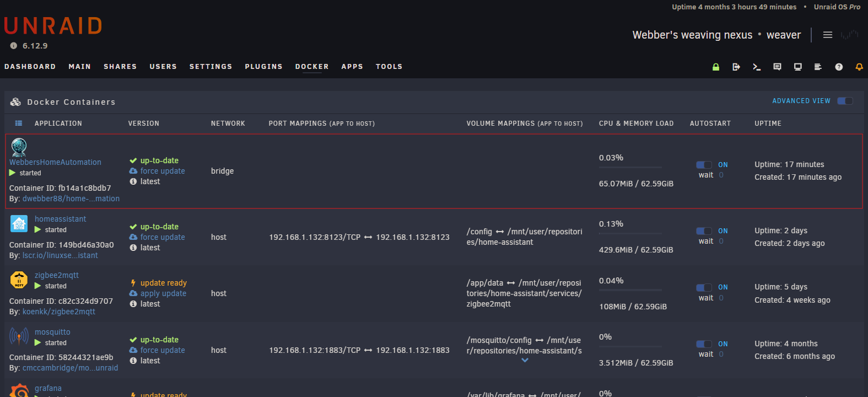Open the notifications bell icon
868x397 pixels.
pos(859,67)
